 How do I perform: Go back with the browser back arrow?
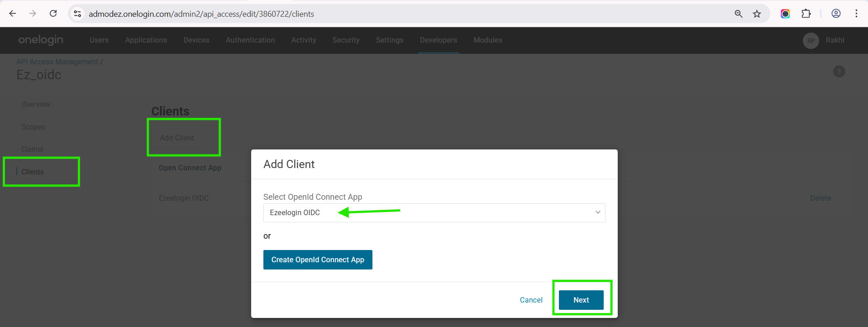(13, 14)
